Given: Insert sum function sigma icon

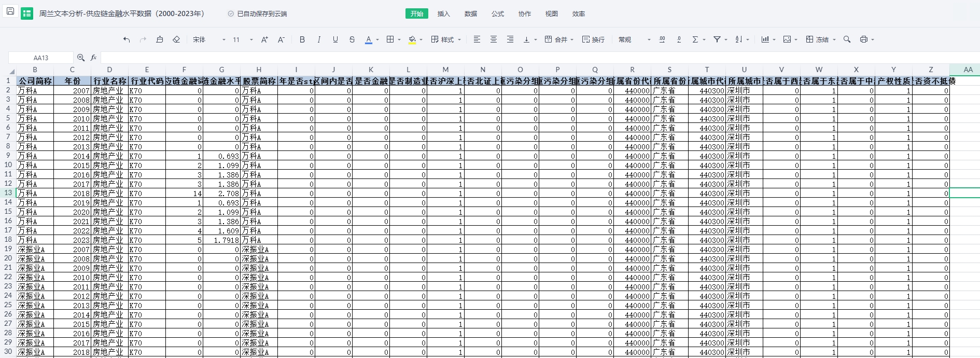Looking at the screenshot, I should 695,39.
